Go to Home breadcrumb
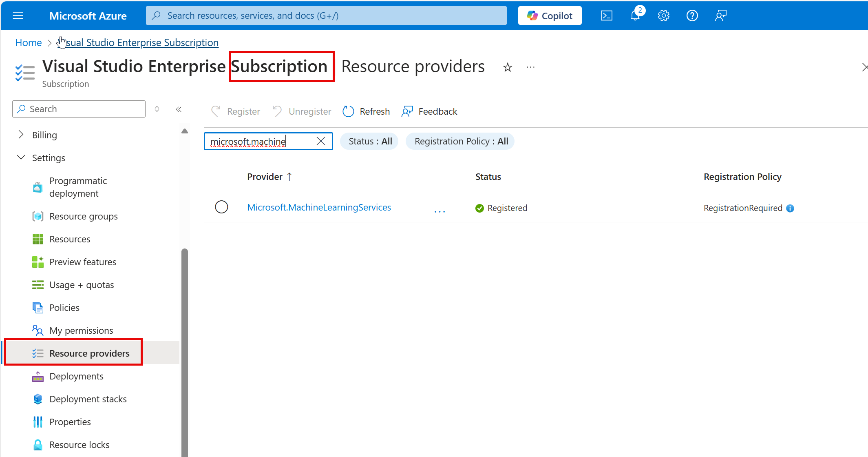 coord(29,42)
